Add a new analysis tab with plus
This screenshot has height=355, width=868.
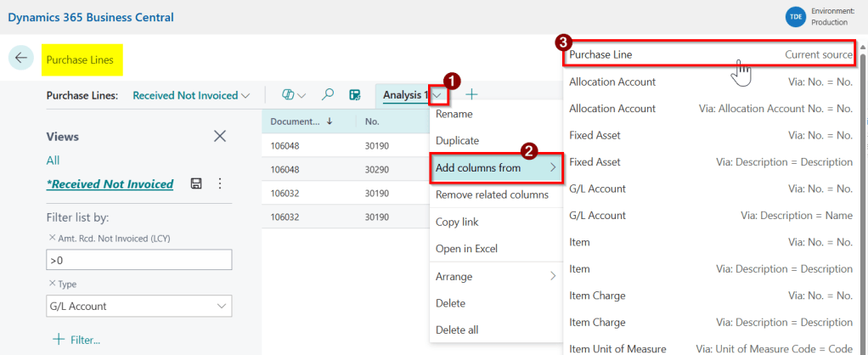coord(471,95)
